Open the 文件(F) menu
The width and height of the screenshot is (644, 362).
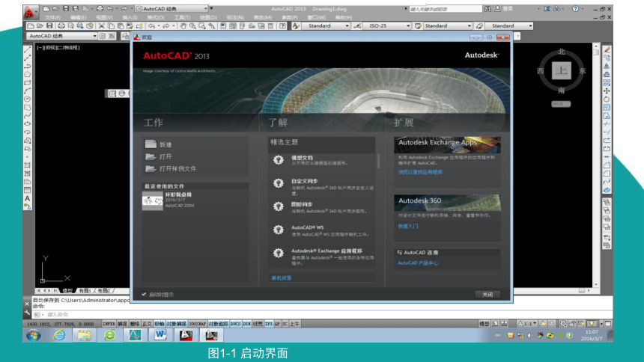[52, 18]
